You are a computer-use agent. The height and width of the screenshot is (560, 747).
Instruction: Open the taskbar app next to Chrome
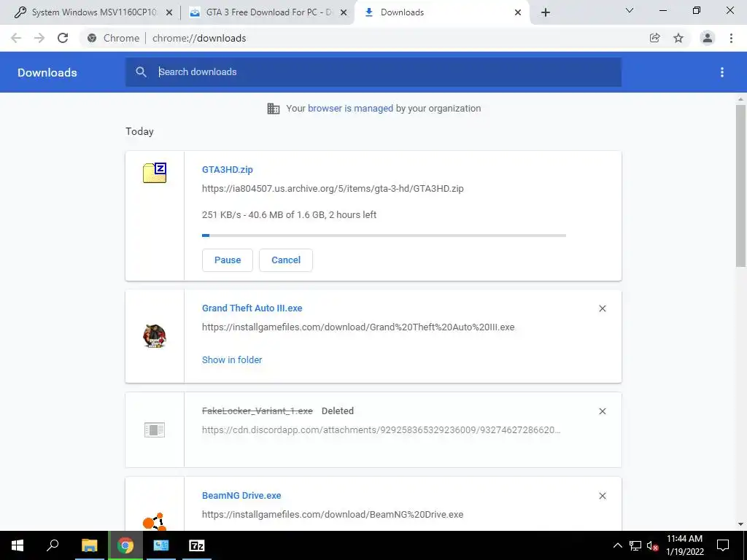point(161,545)
